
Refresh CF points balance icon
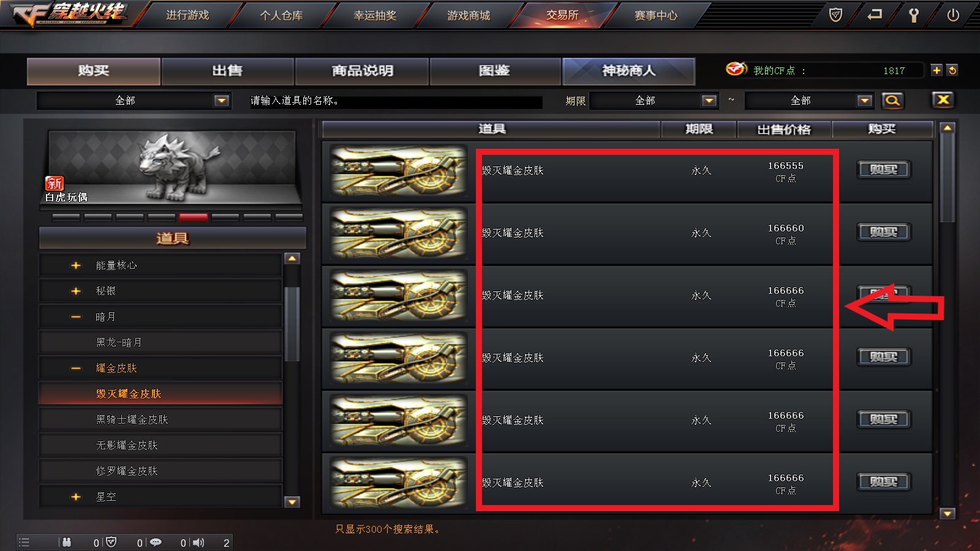click(x=952, y=70)
